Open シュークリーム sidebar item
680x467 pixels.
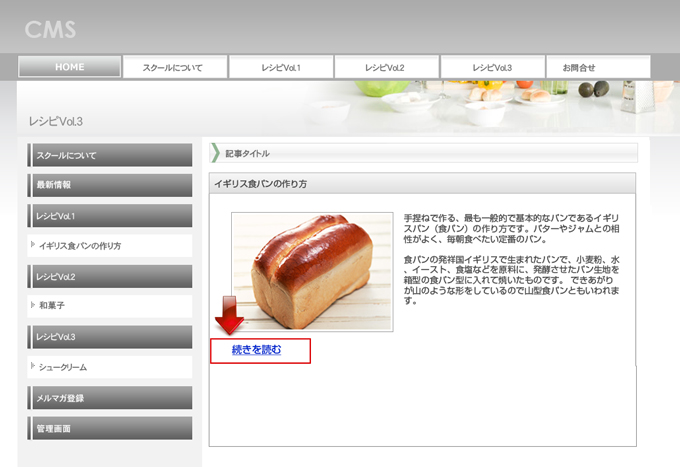tap(110, 367)
